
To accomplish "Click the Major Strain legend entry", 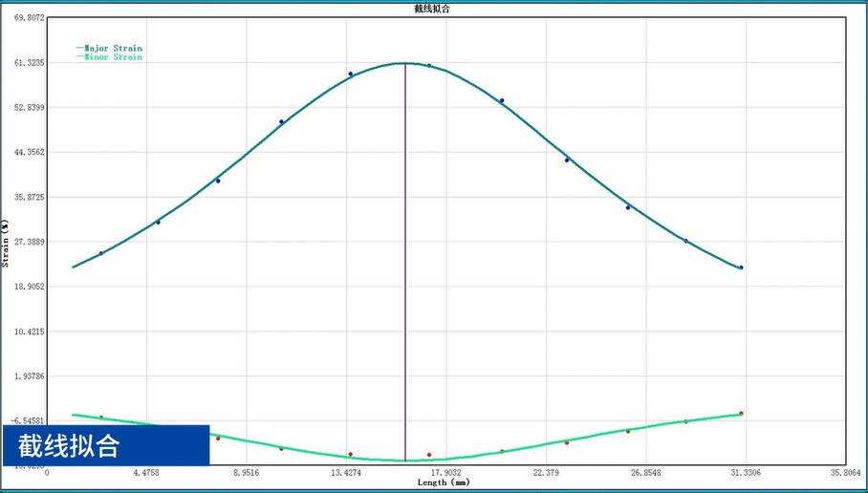I will click(x=113, y=48).
